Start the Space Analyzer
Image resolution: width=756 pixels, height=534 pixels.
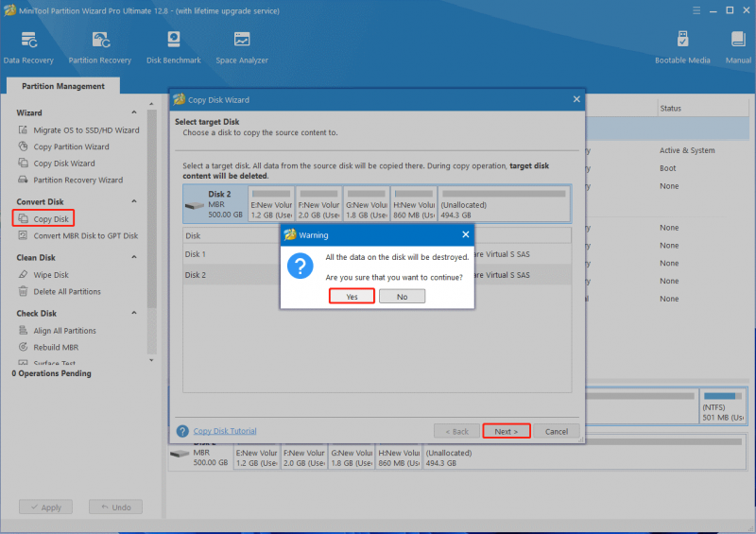tap(242, 47)
